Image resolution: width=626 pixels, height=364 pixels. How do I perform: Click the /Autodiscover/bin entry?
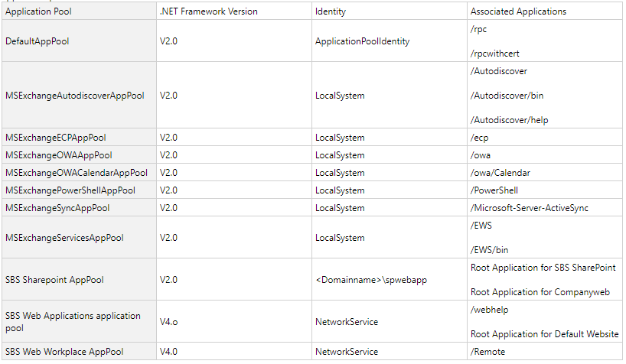click(507, 96)
